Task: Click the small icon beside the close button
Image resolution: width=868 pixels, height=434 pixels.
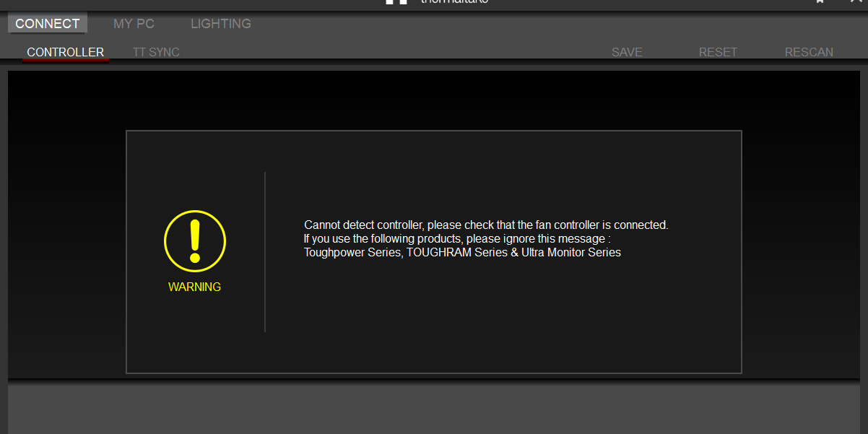Action: tap(820, 2)
